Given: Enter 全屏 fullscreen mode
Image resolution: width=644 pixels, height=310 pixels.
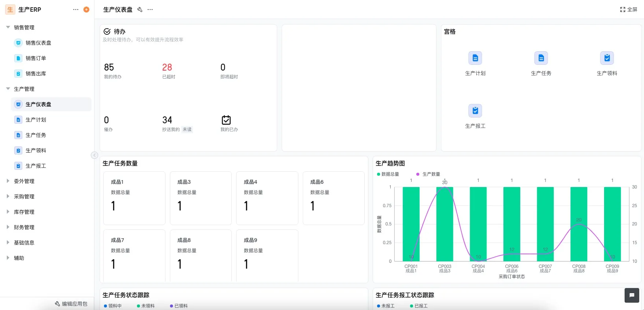Looking at the screenshot, I should (629, 10).
